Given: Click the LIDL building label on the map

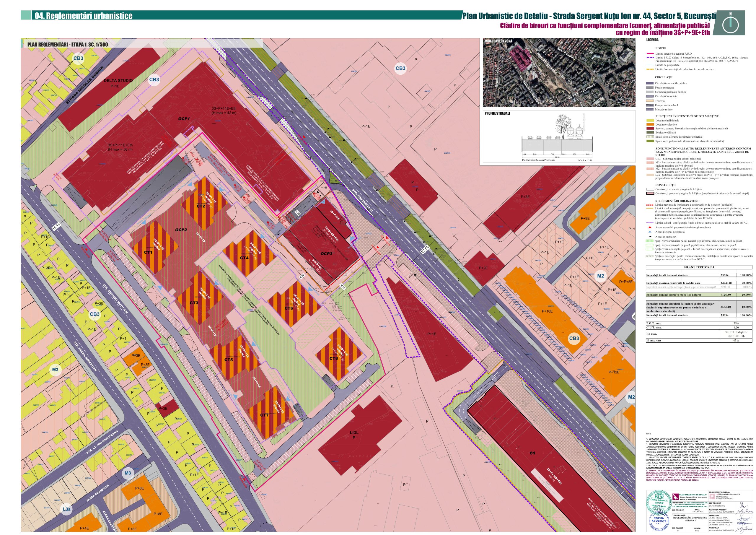Looking at the screenshot, I should [x=354, y=432].
